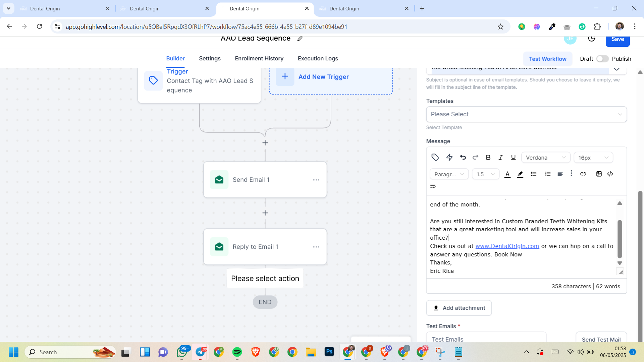The height and width of the screenshot is (362, 644).
Task: Edit workflow name with pencil icon
Action: click(300, 39)
